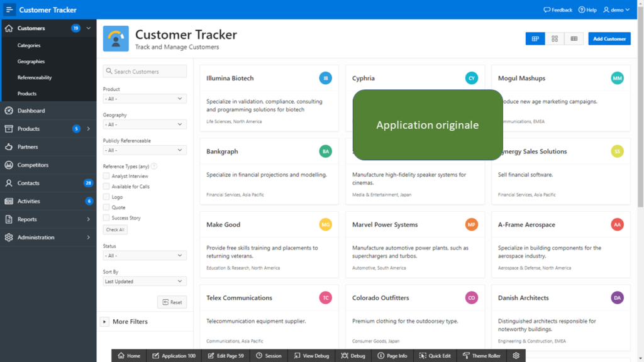The height and width of the screenshot is (362, 644).
Task: Open Dashboard in the sidebar
Action: click(x=48, y=111)
